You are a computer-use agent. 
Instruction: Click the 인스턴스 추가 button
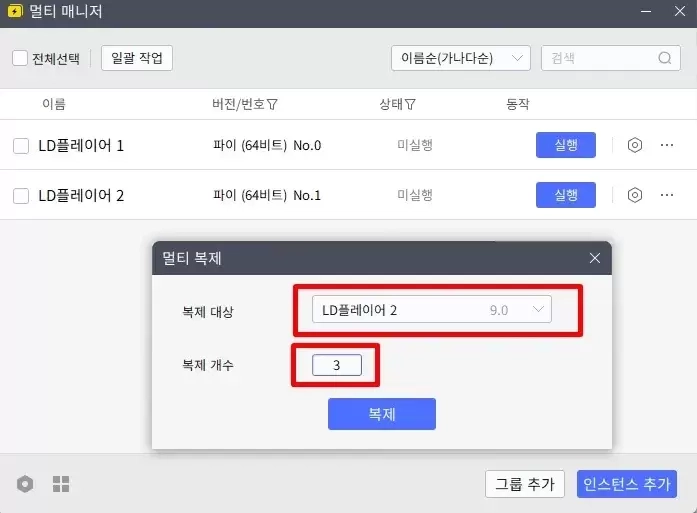point(627,484)
